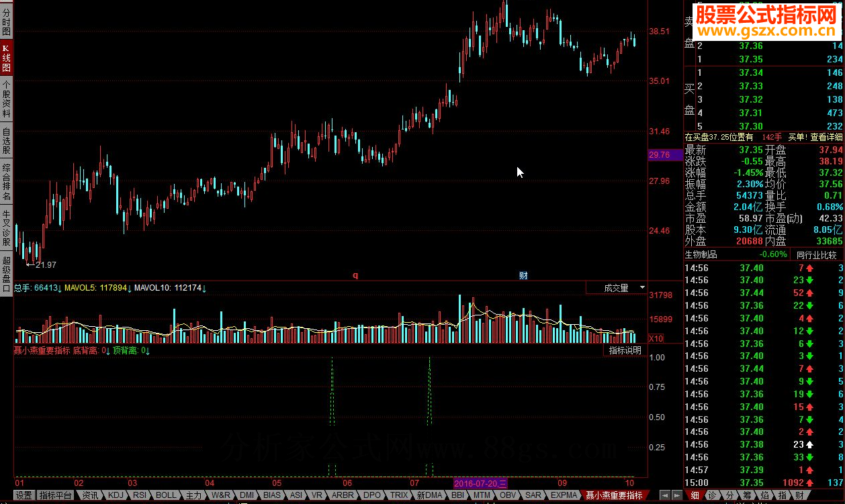Select the 新DMA indicator tab
Image resolution: width=845 pixels, height=504 pixels.
pyautogui.click(x=429, y=495)
